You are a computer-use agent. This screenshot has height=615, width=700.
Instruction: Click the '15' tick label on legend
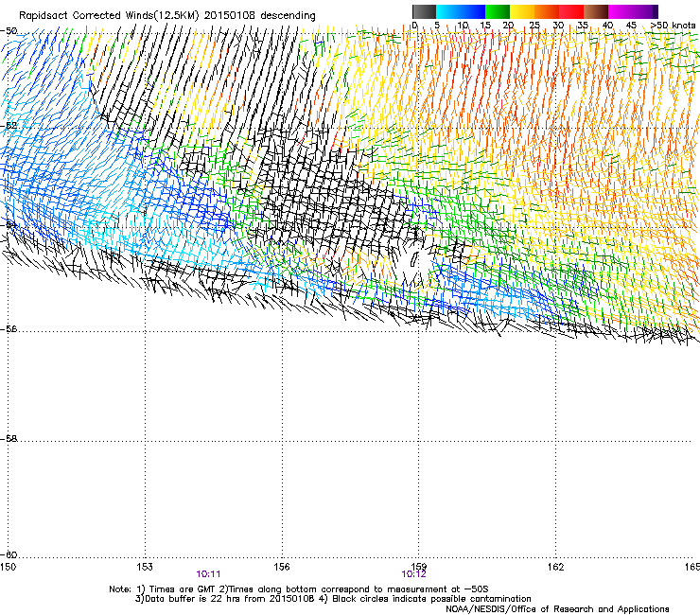[485, 26]
